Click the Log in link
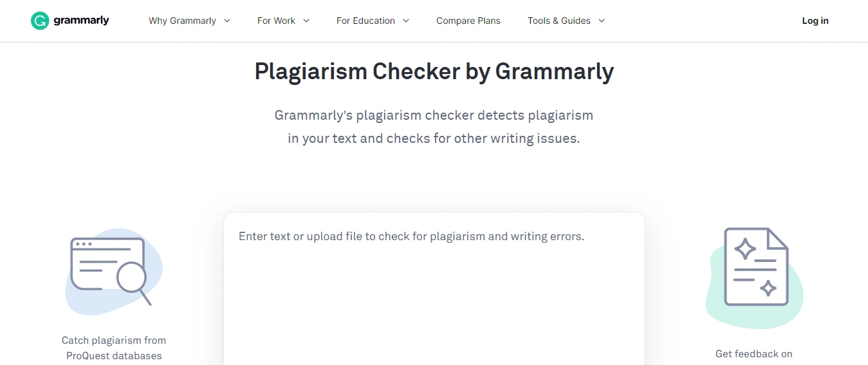 click(x=815, y=21)
